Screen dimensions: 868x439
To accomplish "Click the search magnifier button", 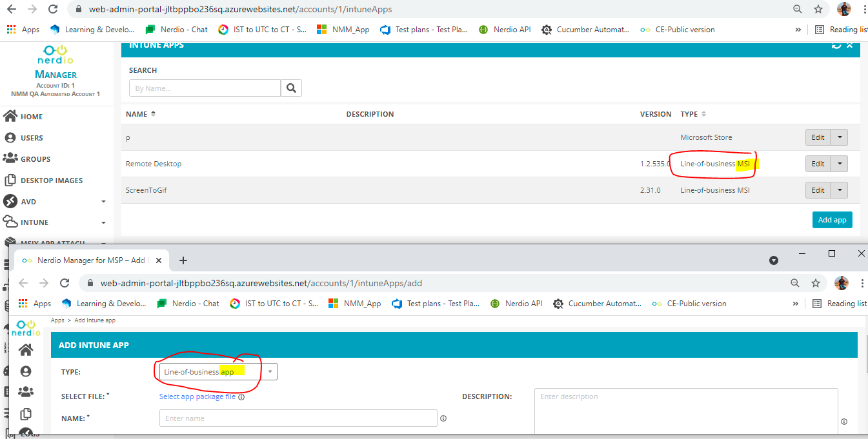I will coord(291,88).
